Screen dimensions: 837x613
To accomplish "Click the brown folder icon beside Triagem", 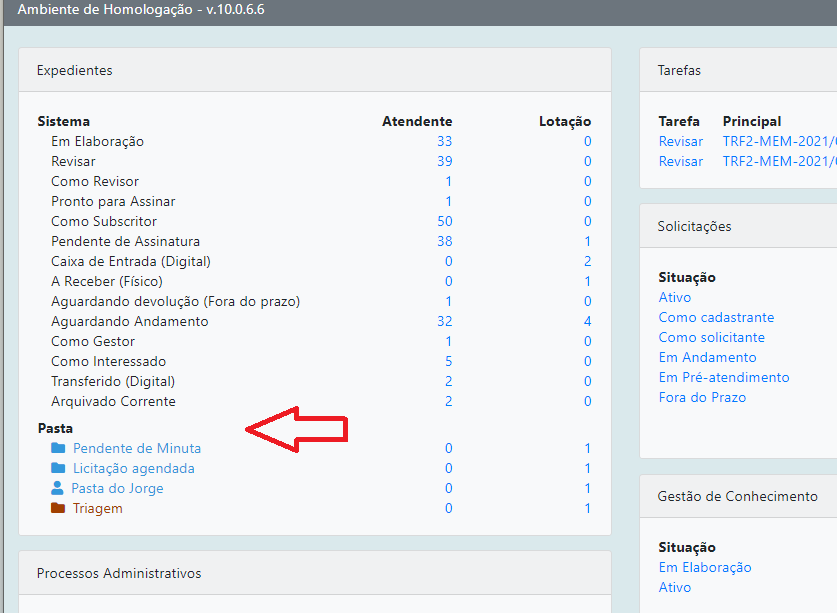I will 58,508.
